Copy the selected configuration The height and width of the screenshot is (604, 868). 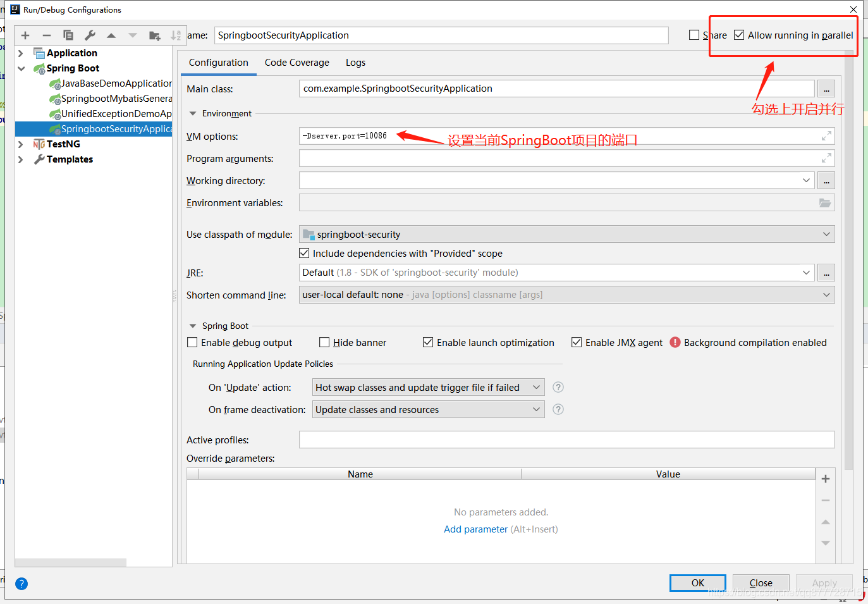68,35
